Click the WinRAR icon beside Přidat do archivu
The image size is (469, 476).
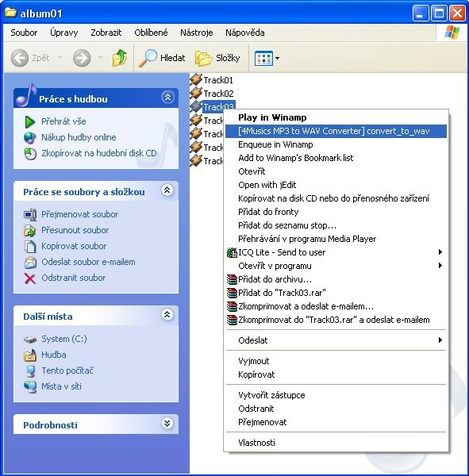pyautogui.click(x=232, y=279)
